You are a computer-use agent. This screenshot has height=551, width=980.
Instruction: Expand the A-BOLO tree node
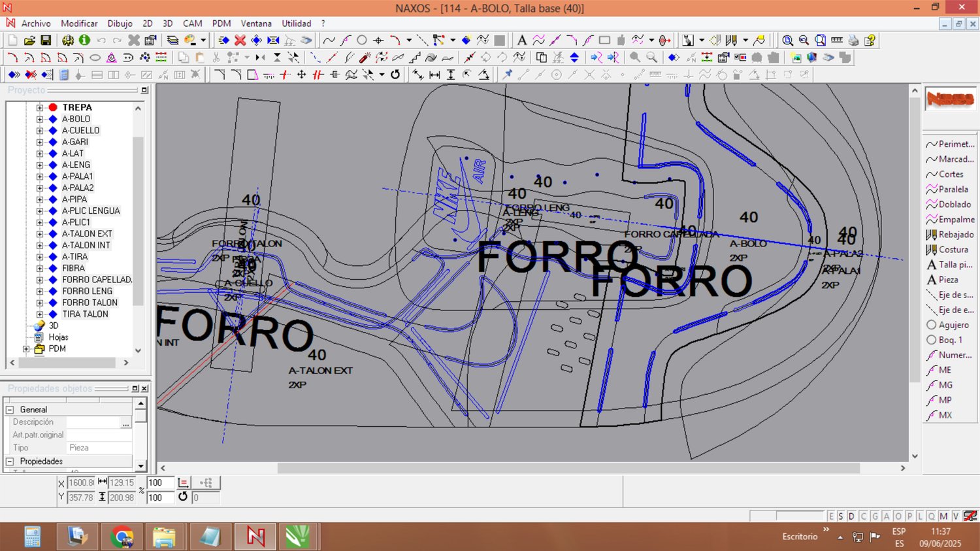[x=40, y=119]
